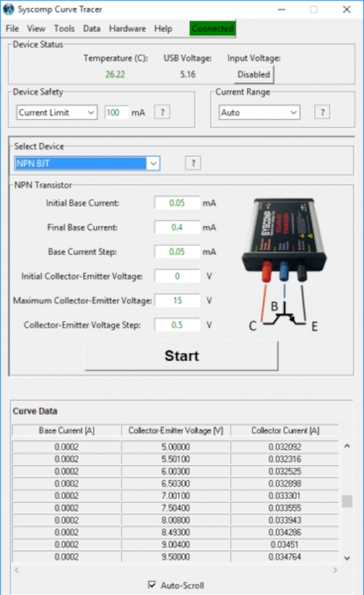Click the Collector-Emitter Voltage [V] column header
The height and width of the screenshot is (595, 364).
click(x=176, y=430)
